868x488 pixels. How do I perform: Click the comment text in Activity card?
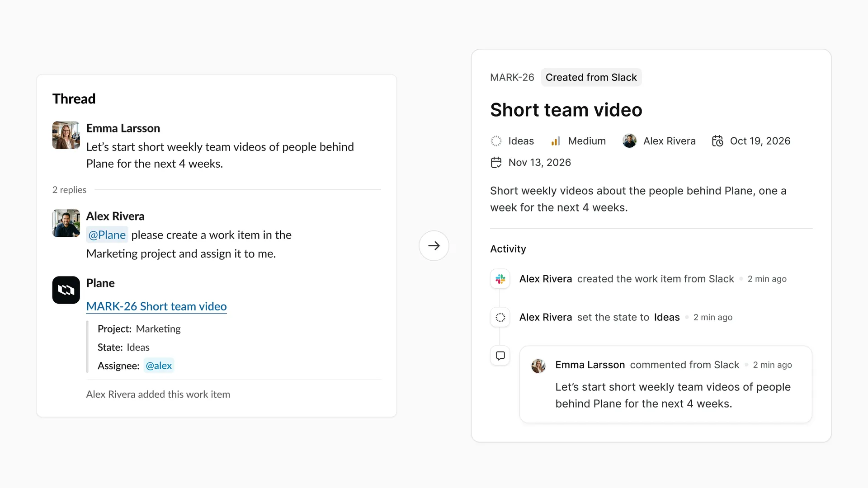673,395
